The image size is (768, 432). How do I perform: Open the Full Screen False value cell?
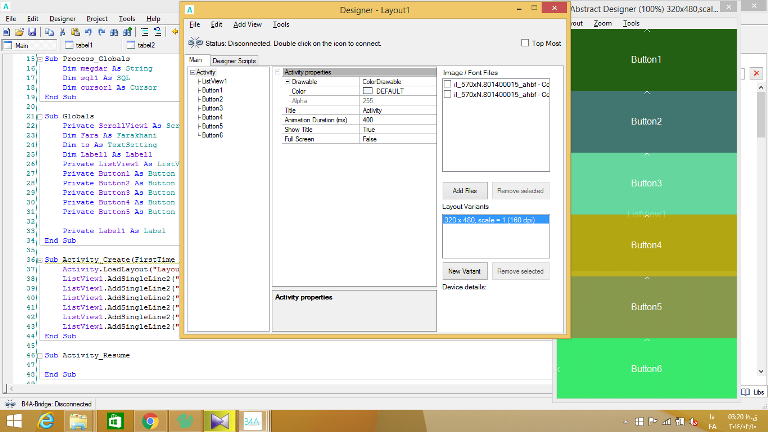[398, 139]
